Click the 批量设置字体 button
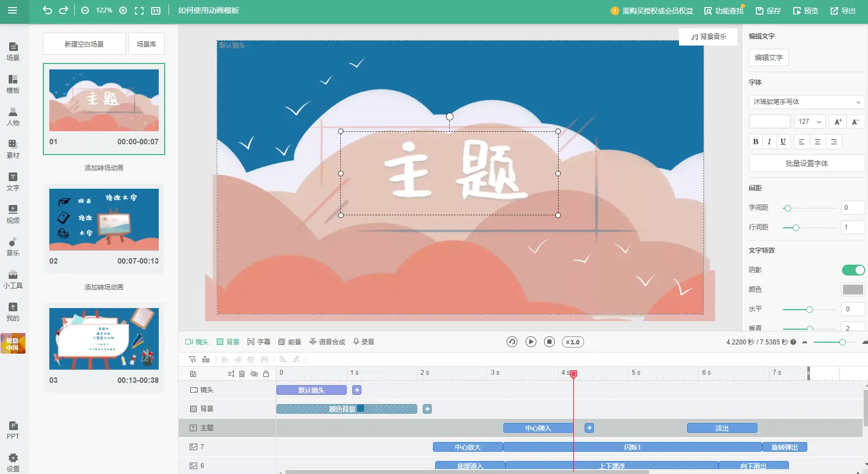Screen dimensions: 868x474 pos(806,163)
